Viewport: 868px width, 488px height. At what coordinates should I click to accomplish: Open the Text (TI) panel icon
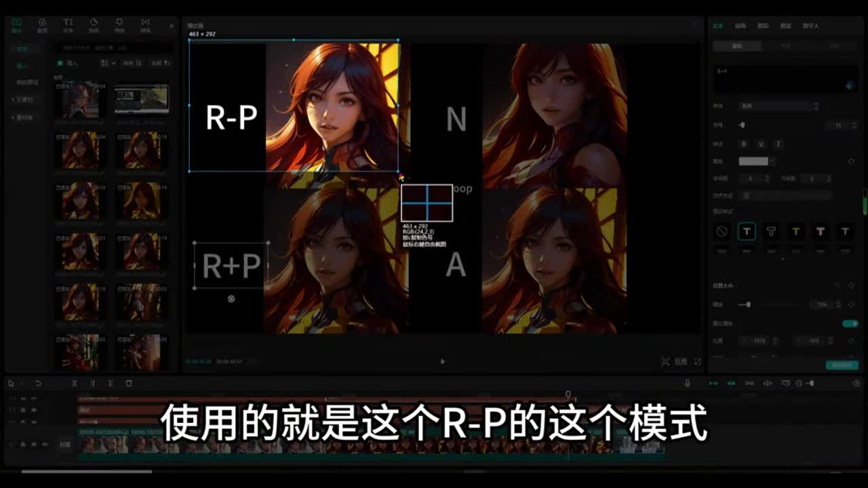(68, 25)
